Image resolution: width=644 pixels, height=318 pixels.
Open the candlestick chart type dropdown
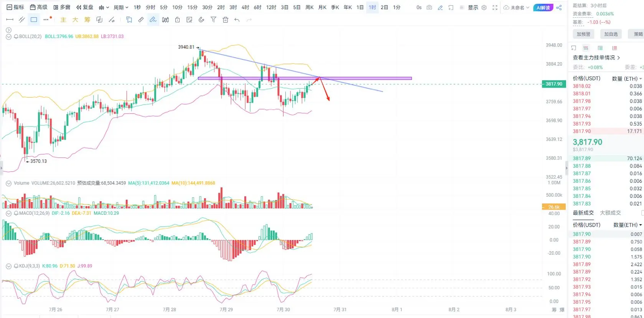pyautogui.click(x=104, y=7)
